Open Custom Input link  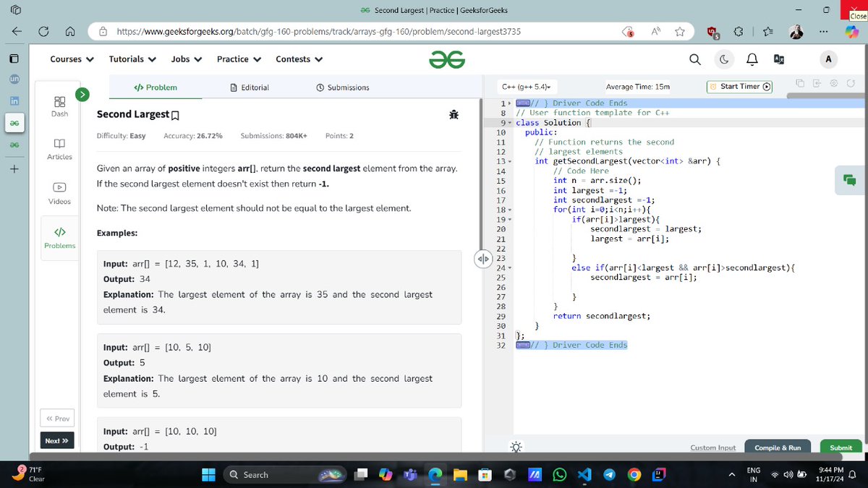coord(712,448)
